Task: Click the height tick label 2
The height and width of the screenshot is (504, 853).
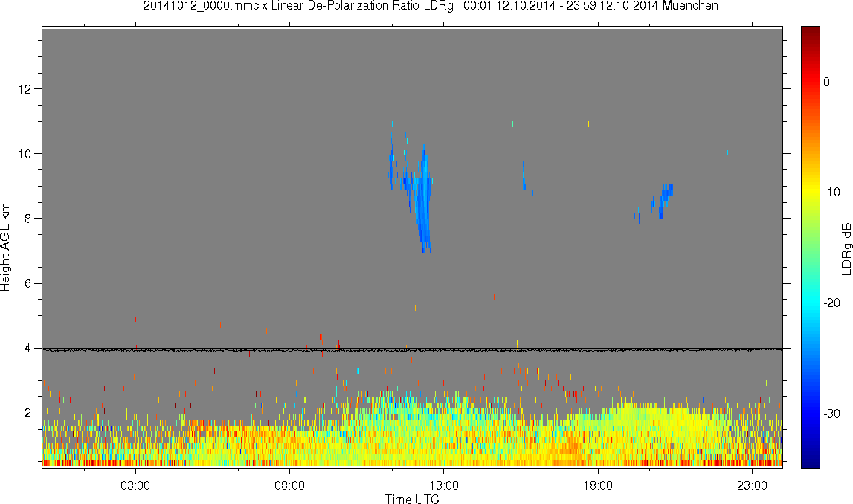Action: pyautogui.click(x=28, y=413)
